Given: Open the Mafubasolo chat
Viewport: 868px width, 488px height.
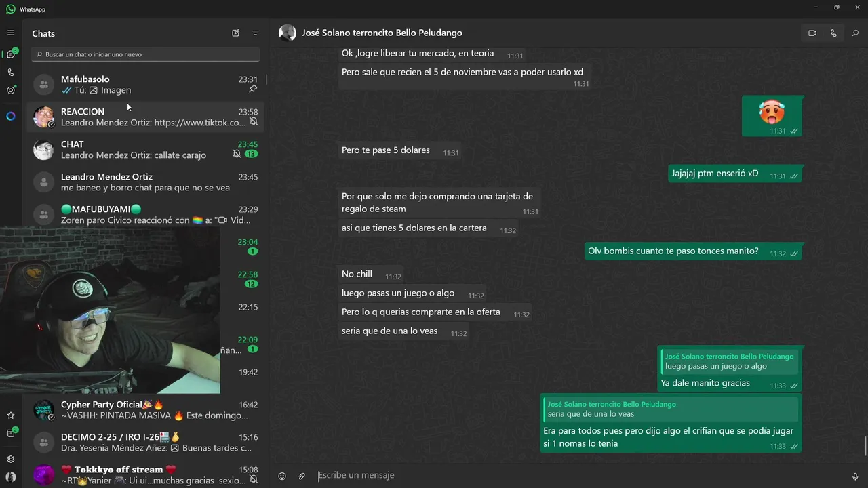Looking at the screenshot, I should tap(146, 84).
